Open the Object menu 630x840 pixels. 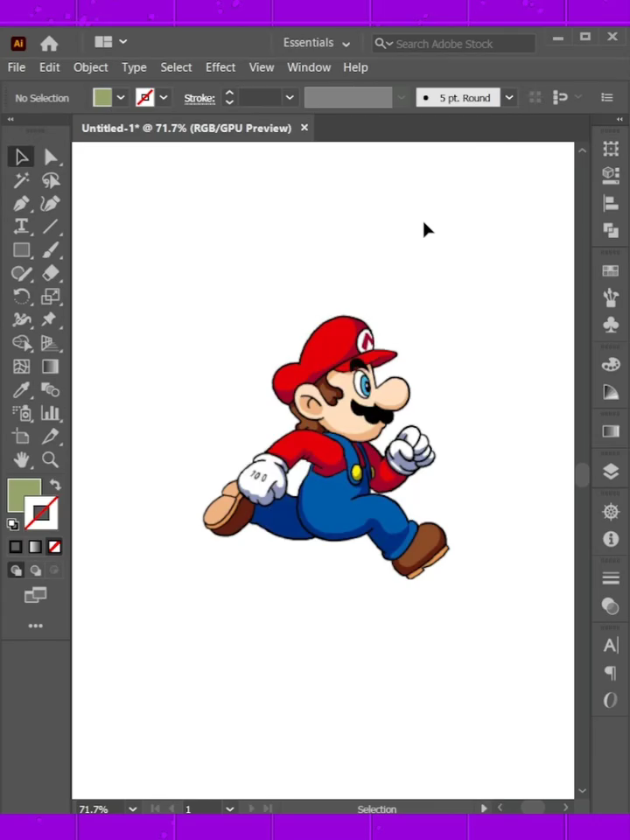click(x=90, y=67)
